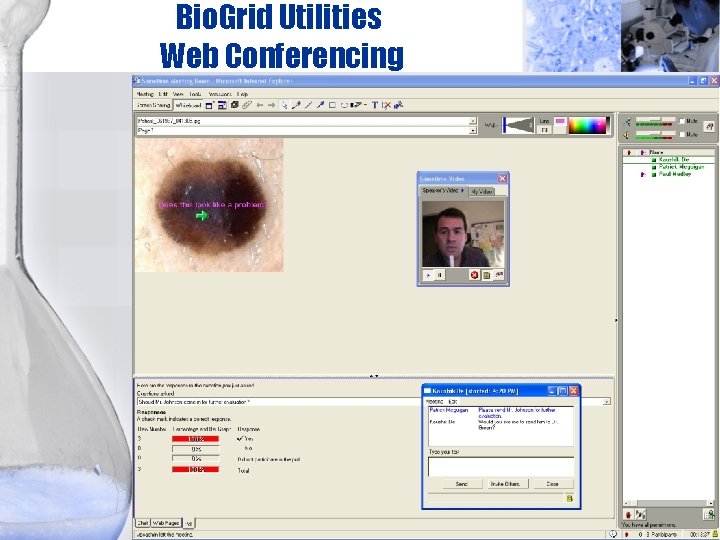Click Close button in chat window
720x540 pixels.
pyautogui.click(x=552, y=484)
